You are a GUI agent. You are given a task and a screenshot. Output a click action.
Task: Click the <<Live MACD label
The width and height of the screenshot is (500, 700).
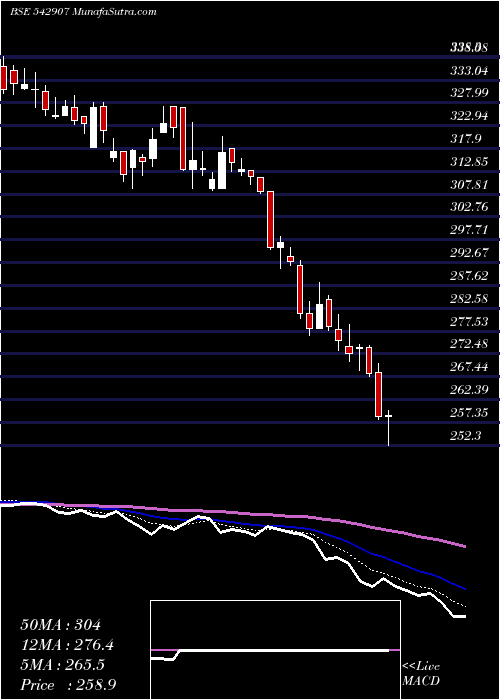click(x=421, y=674)
